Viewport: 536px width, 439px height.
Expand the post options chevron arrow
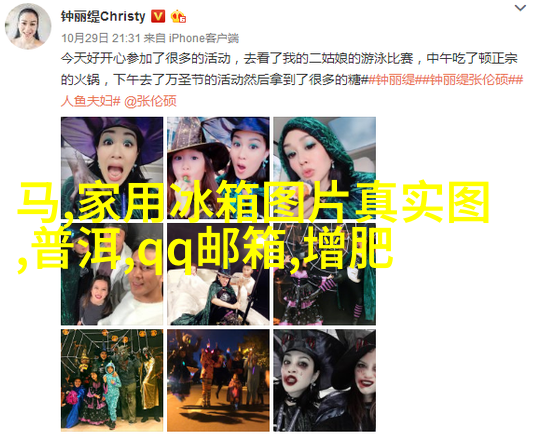(x=520, y=8)
